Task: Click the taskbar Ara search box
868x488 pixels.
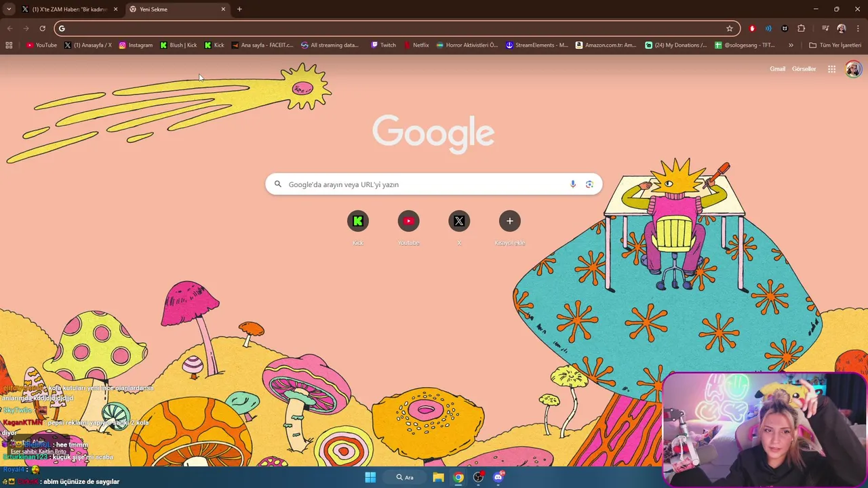Action: tap(405, 477)
